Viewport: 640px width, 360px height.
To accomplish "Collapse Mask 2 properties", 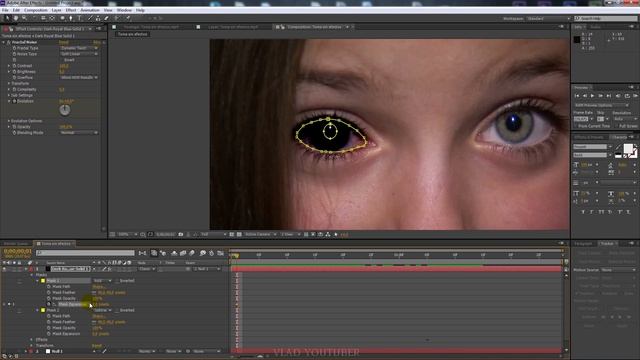I will (37, 310).
